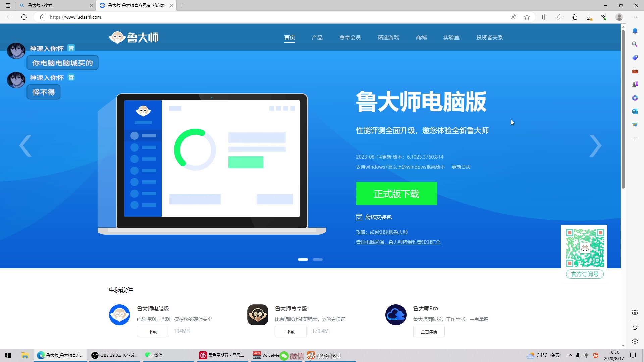Open the 实验室 navigation item
Image resolution: width=644 pixels, height=362 pixels.
[x=451, y=37]
